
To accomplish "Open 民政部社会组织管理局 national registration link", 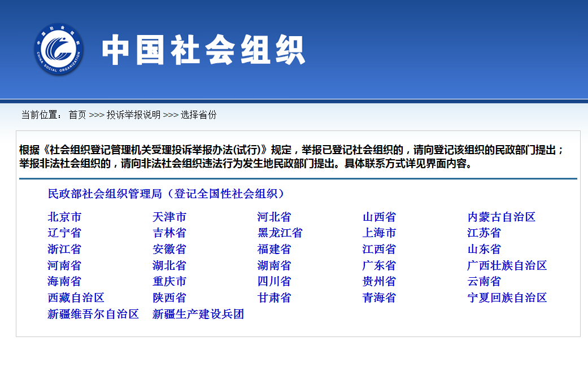I will pos(167,194).
